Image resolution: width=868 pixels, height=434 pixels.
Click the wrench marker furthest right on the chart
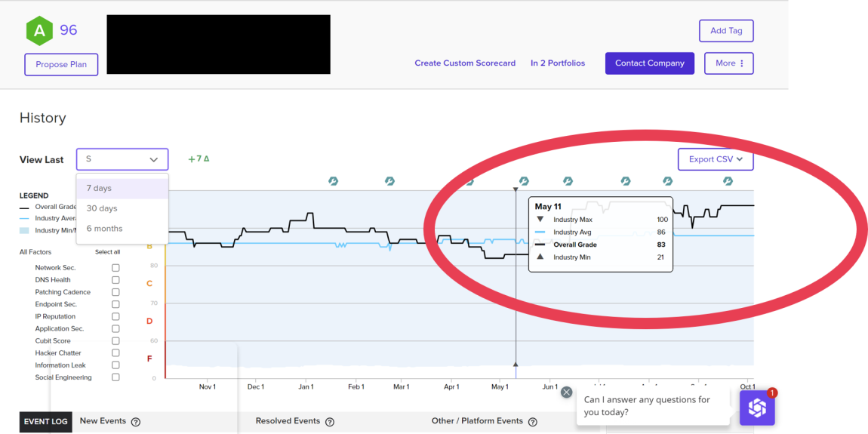coord(728,181)
